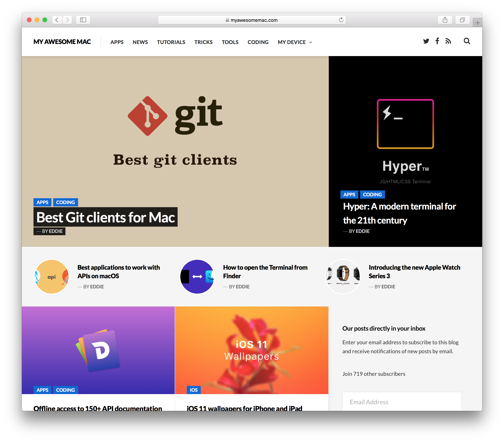Click the myawesomemac.com address bar
504x442 pixels.
click(x=251, y=20)
